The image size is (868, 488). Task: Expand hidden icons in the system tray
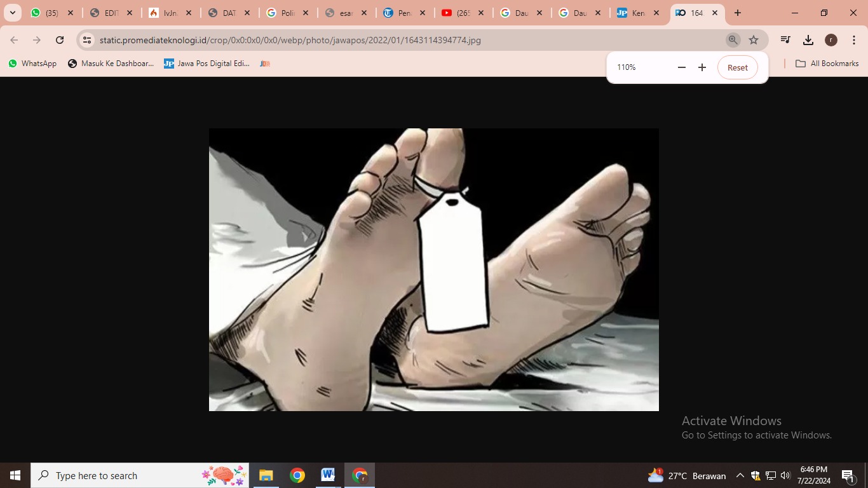(740, 475)
